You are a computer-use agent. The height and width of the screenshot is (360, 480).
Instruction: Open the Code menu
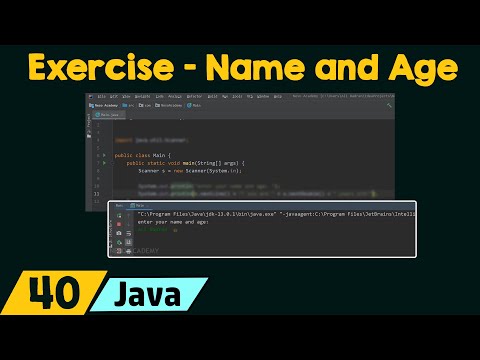coord(159,96)
